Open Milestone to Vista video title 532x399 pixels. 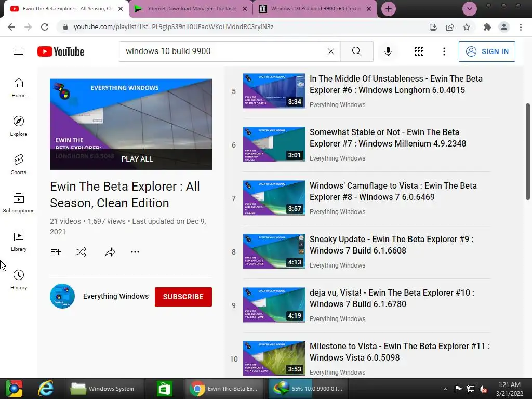point(400,352)
